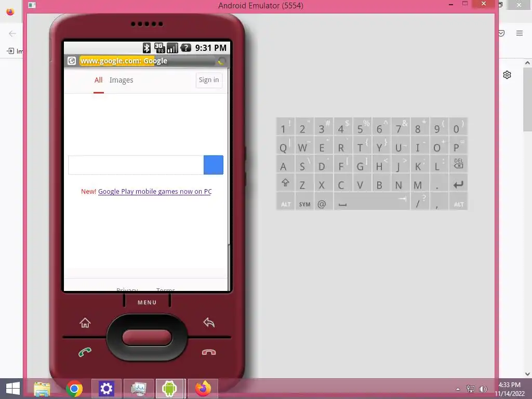
Task: Open File Explorer from the taskbar
Action: [42, 389]
